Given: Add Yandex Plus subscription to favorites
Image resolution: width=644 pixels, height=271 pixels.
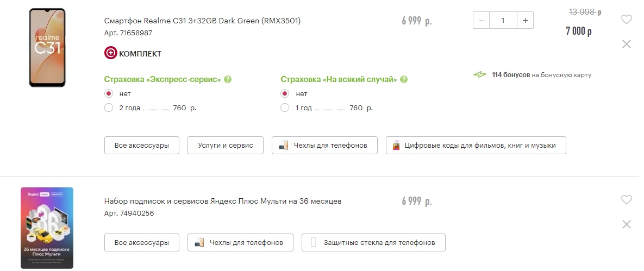Looking at the screenshot, I should pos(627,200).
